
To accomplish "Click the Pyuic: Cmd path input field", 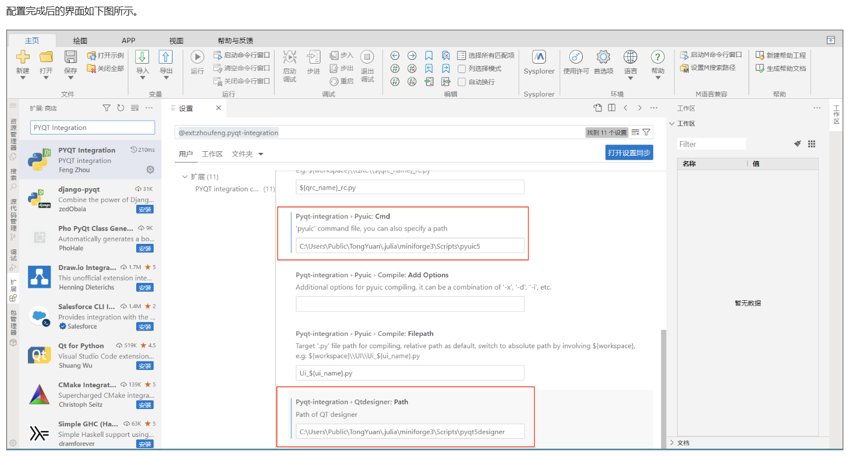I will (410, 246).
